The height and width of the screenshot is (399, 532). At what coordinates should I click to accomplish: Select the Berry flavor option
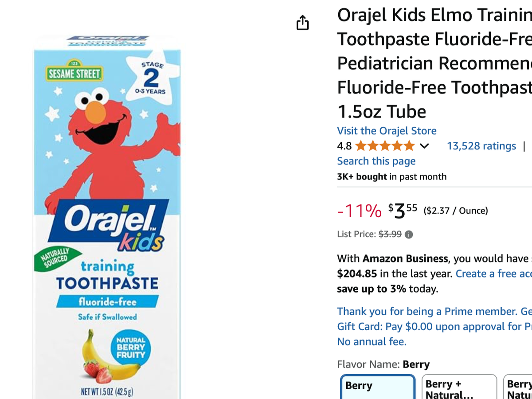coord(377,387)
